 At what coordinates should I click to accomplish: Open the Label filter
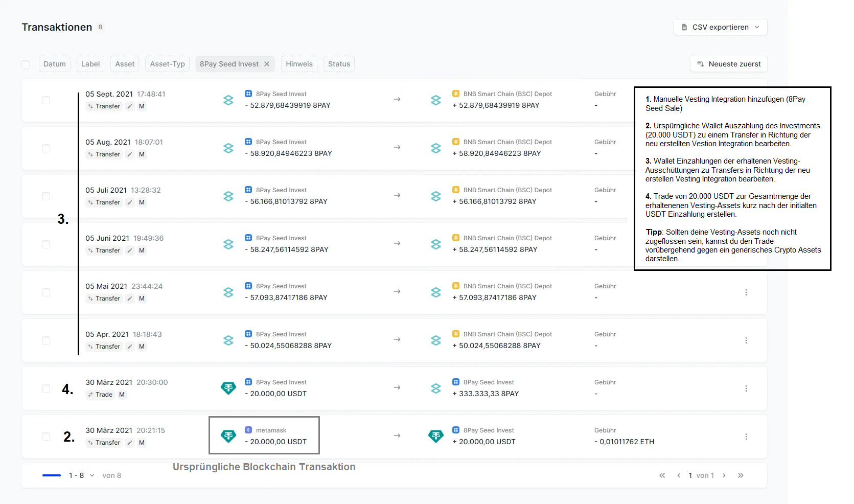tap(90, 64)
